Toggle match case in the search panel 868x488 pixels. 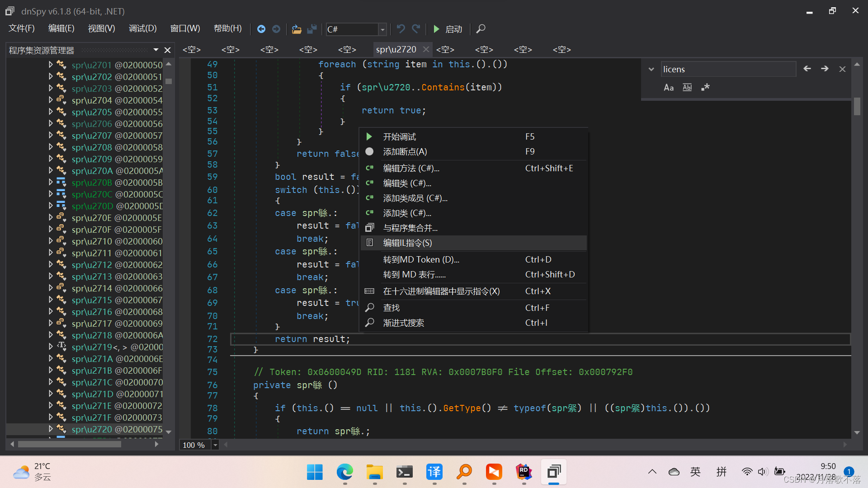tap(669, 87)
